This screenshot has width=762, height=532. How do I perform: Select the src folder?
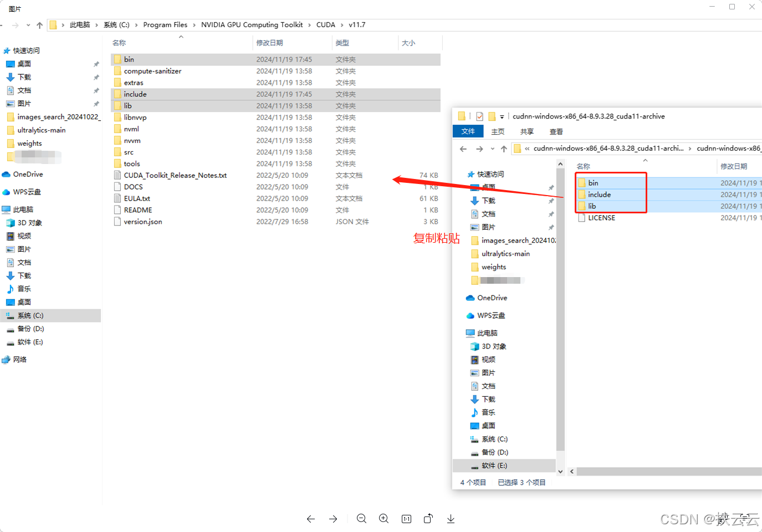click(275, 152)
